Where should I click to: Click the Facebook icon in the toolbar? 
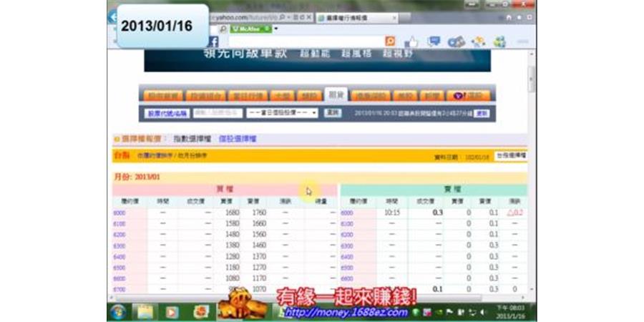213,42
